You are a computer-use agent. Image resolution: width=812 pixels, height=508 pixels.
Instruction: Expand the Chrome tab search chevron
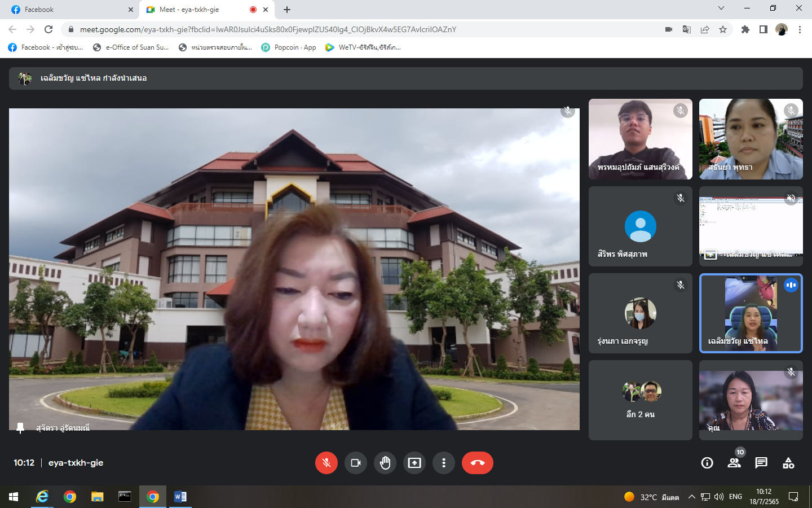(721, 8)
